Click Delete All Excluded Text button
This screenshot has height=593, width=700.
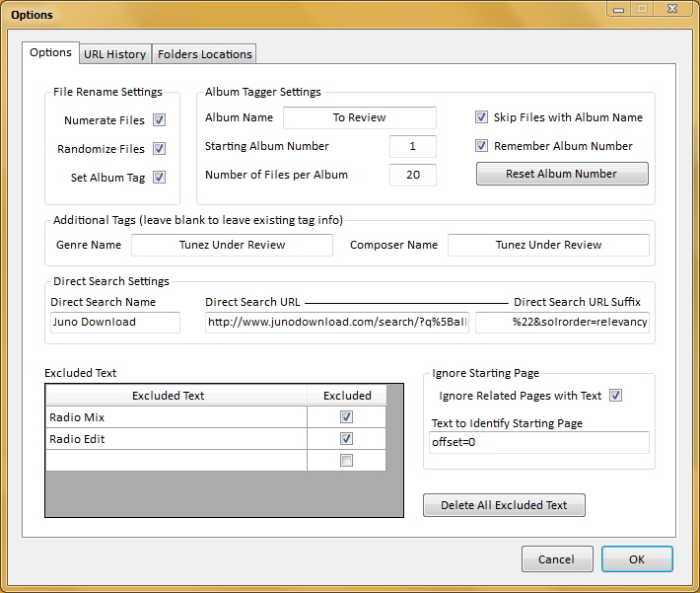tap(504, 505)
